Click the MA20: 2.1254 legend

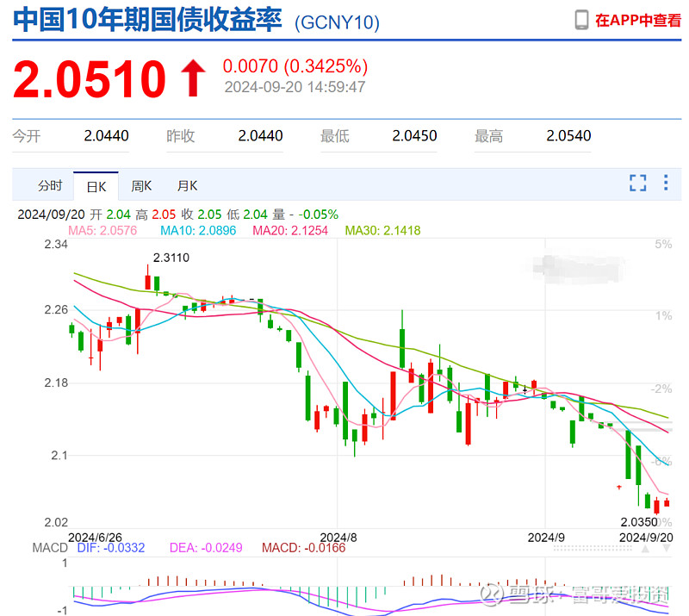(290, 230)
